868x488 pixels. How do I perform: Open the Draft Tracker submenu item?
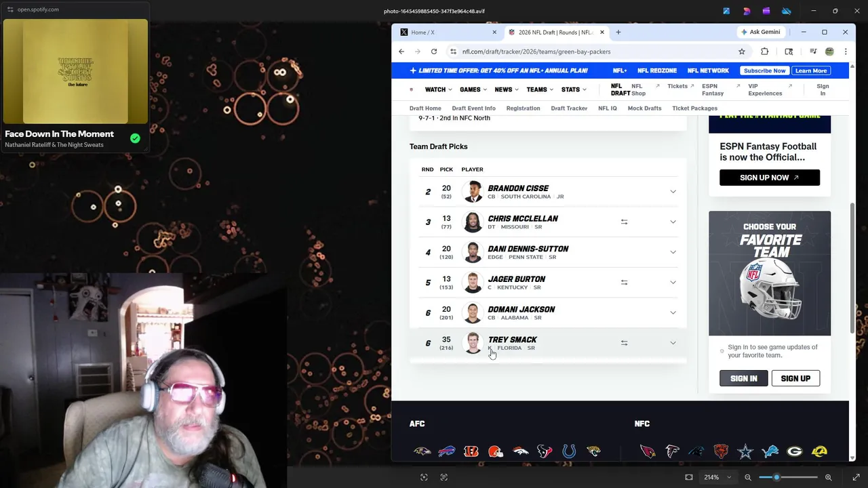coord(569,108)
